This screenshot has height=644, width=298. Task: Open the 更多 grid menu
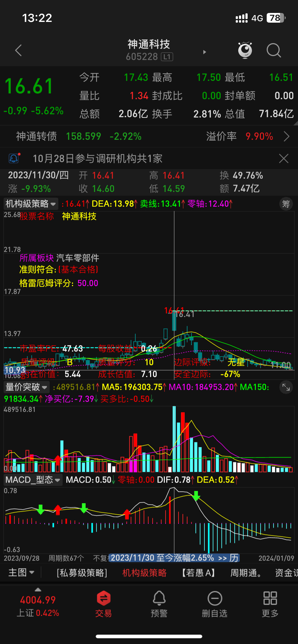tap(270, 604)
